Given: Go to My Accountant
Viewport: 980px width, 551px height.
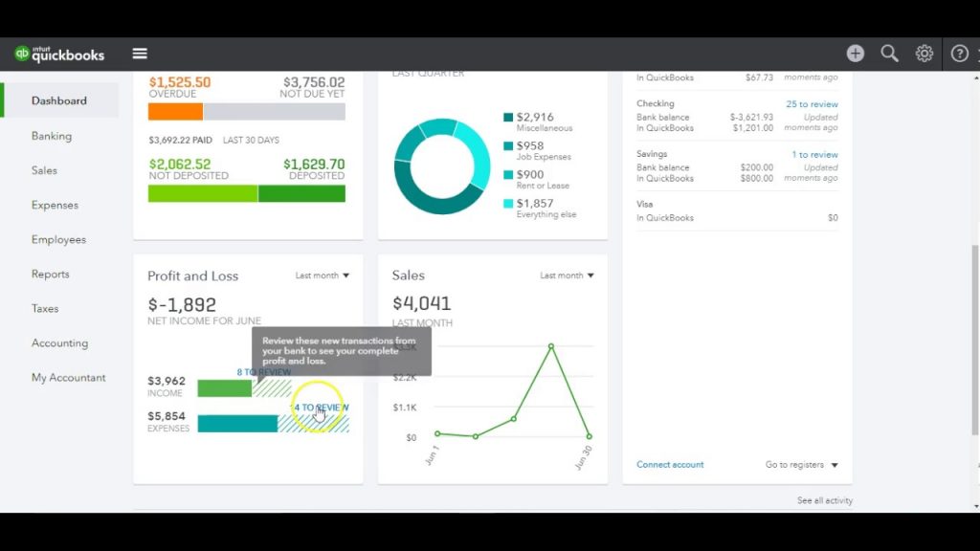Looking at the screenshot, I should coord(67,377).
